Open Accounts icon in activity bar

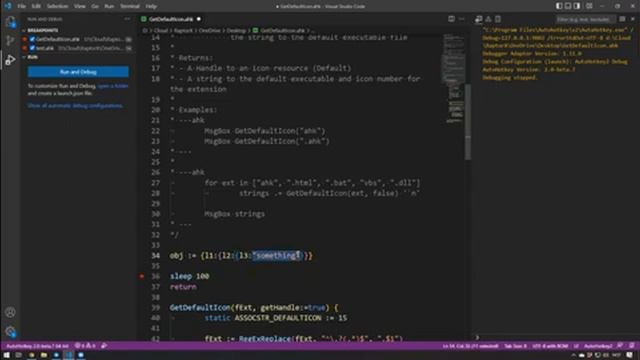[10, 312]
